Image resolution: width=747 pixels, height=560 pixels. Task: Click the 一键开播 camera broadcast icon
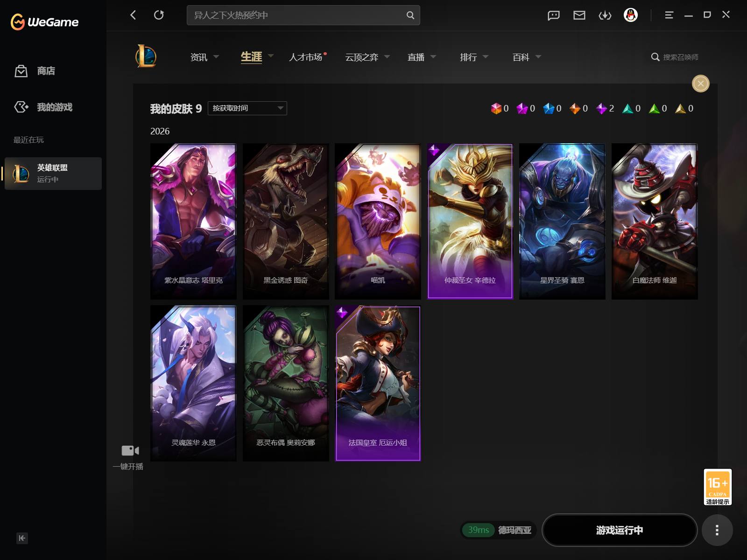130,450
